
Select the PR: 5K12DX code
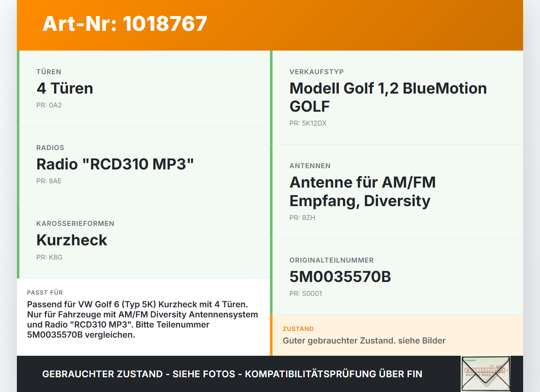(x=308, y=124)
